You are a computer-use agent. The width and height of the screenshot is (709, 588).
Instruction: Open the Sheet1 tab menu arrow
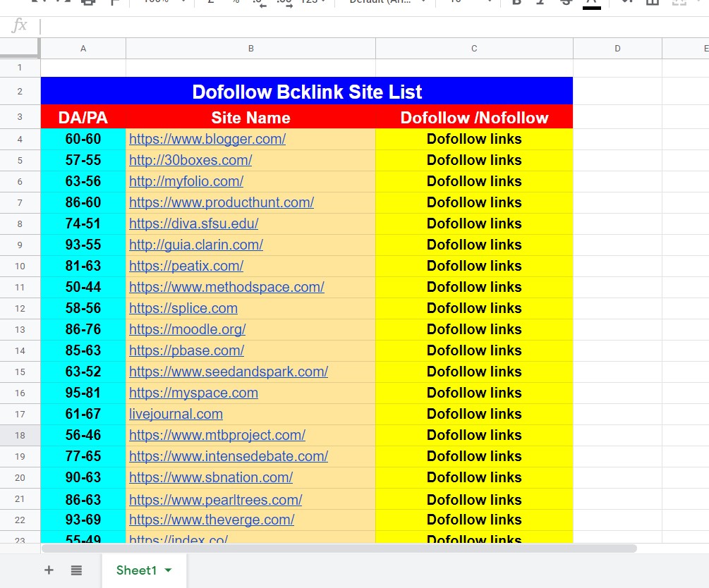168,570
